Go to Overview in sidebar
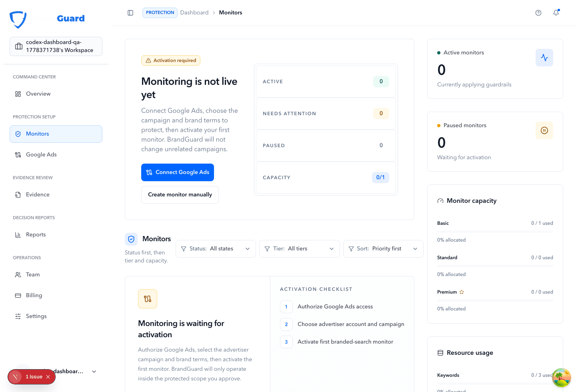 (x=56, y=94)
